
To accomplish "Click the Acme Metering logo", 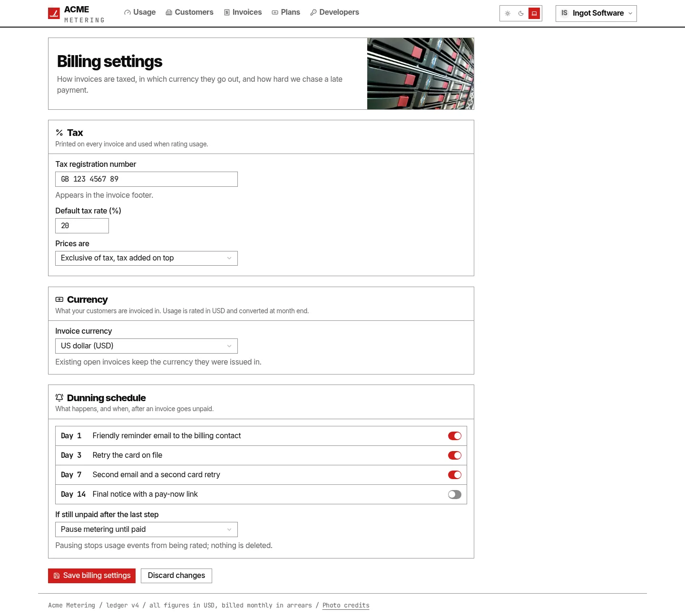I will [x=76, y=14].
